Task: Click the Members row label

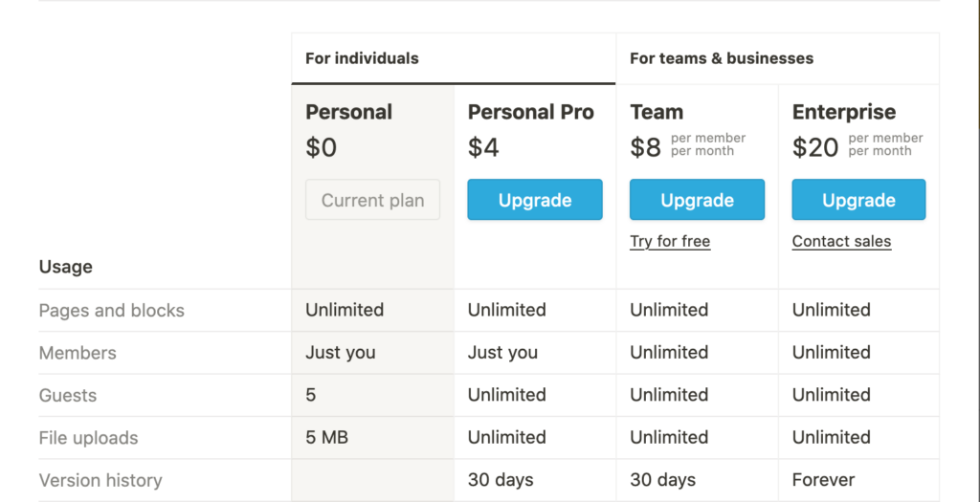Action: click(78, 353)
